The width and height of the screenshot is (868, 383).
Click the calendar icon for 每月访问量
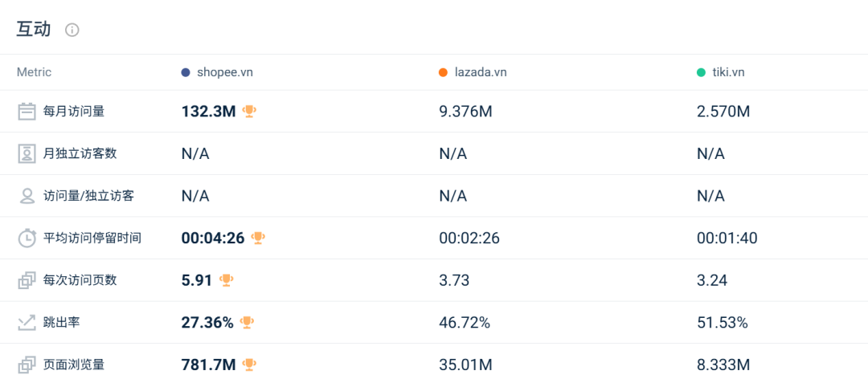point(27,112)
